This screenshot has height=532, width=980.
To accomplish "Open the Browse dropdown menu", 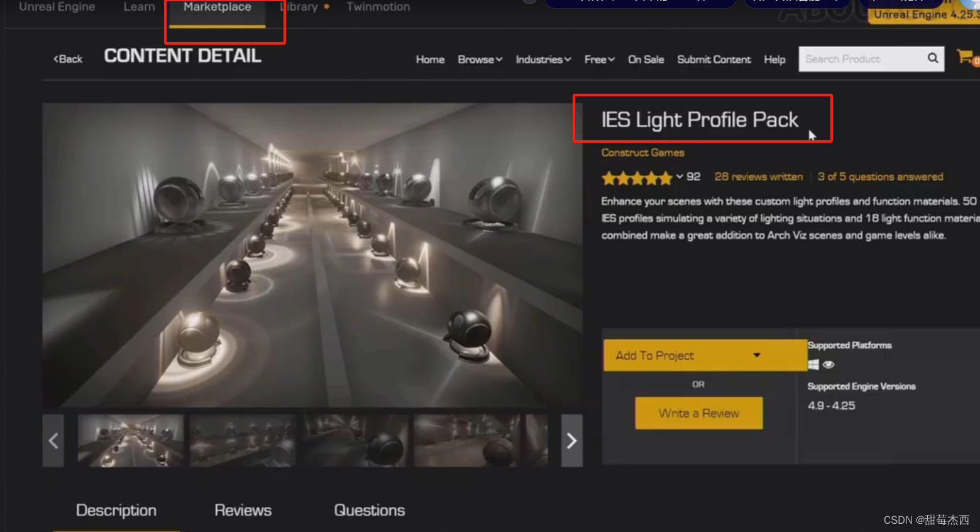I will [x=480, y=60].
